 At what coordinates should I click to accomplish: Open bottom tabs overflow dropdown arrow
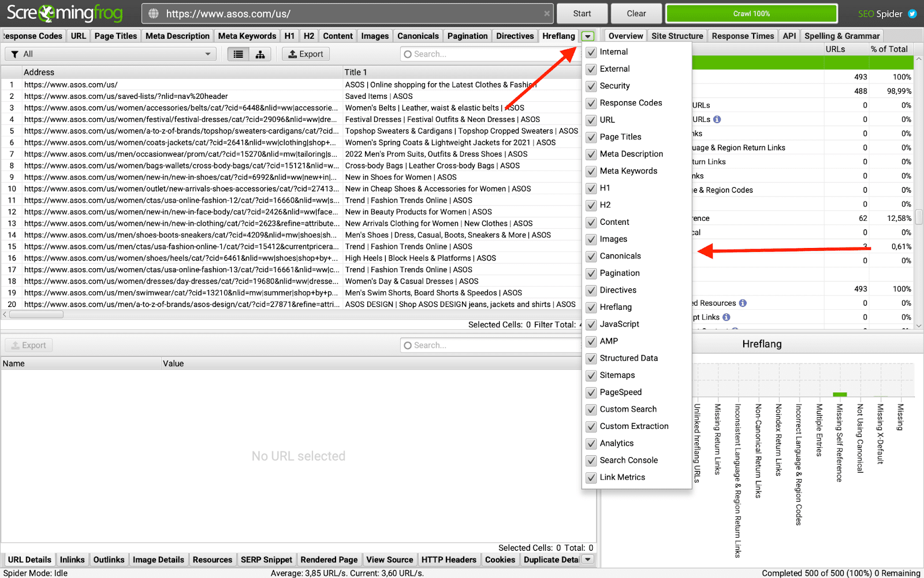pos(588,560)
